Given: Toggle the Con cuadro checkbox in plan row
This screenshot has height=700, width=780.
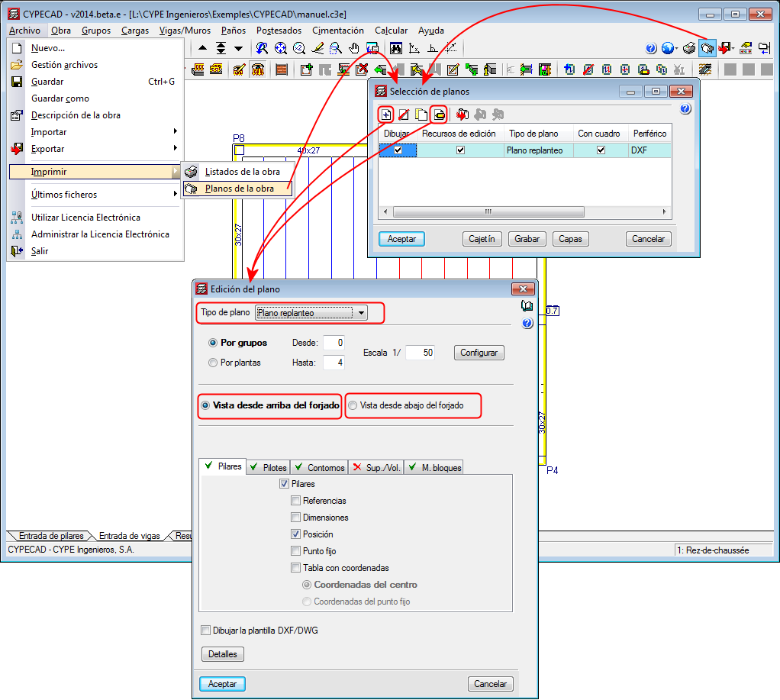Looking at the screenshot, I should click(x=601, y=150).
